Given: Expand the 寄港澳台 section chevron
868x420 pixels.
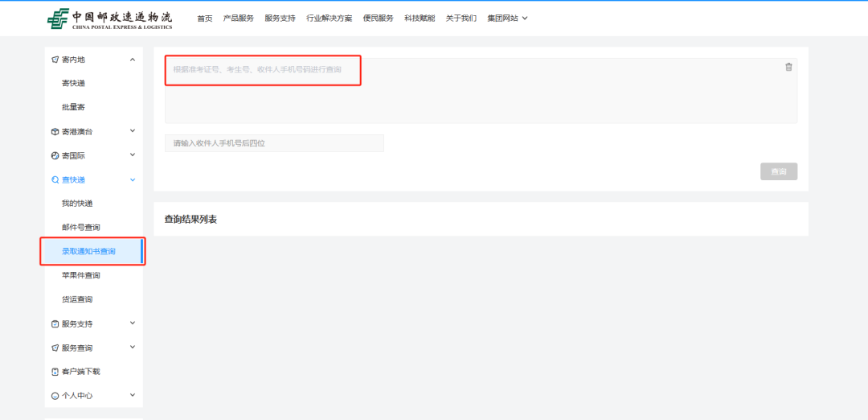Looking at the screenshot, I should point(133,131).
